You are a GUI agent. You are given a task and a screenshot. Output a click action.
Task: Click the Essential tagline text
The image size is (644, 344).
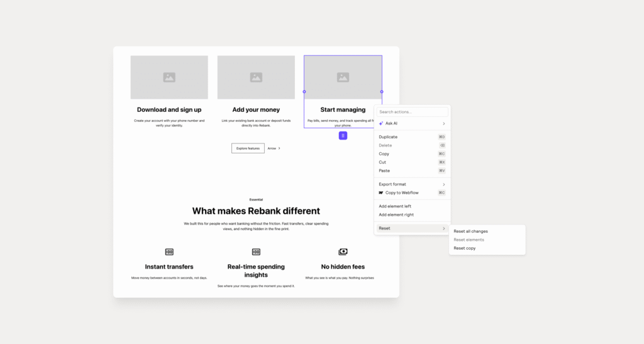pos(256,199)
